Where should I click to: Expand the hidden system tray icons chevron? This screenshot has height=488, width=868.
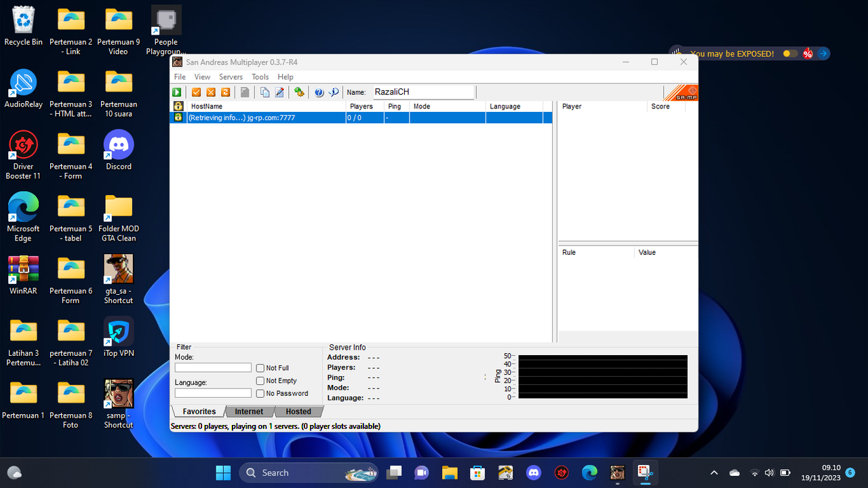click(714, 472)
